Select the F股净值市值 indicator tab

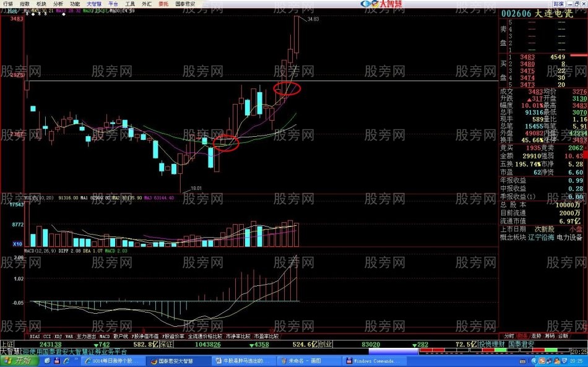tap(145, 336)
